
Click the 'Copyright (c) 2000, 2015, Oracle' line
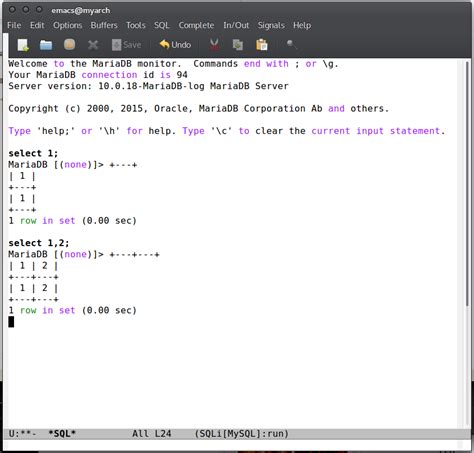pos(199,108)
